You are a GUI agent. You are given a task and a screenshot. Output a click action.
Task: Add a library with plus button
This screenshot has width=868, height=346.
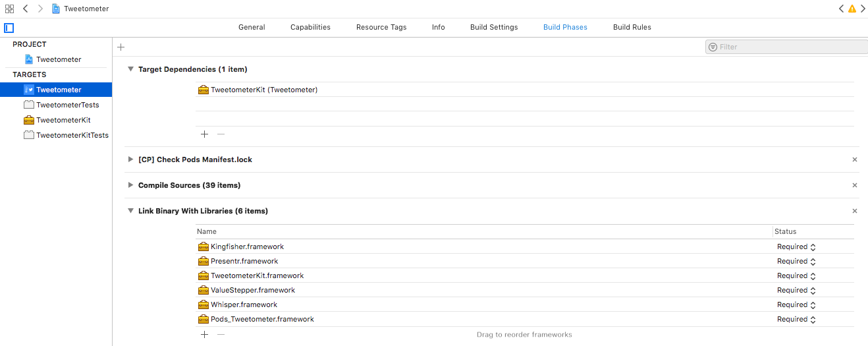204,334
